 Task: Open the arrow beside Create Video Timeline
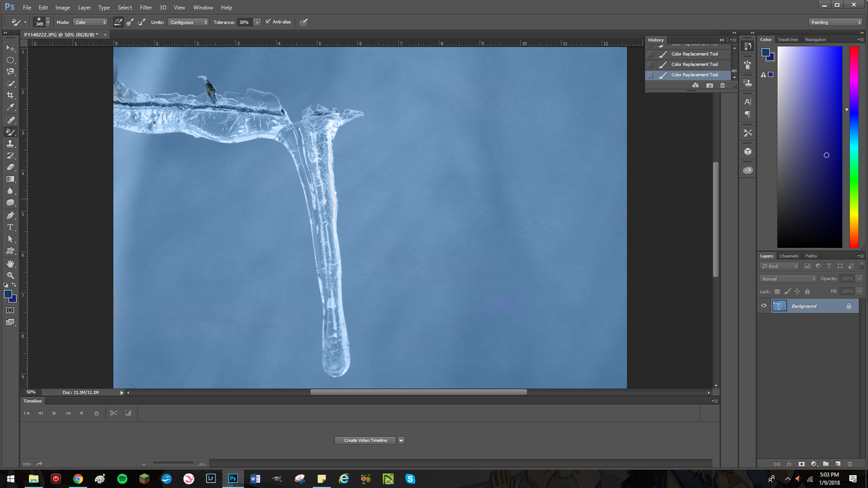tap(401, 441)
